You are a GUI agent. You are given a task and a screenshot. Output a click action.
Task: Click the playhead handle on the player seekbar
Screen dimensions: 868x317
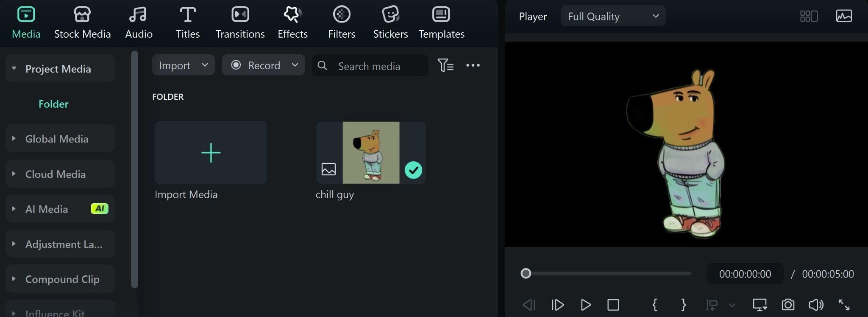pyautogui.click(x=526, y=274)
